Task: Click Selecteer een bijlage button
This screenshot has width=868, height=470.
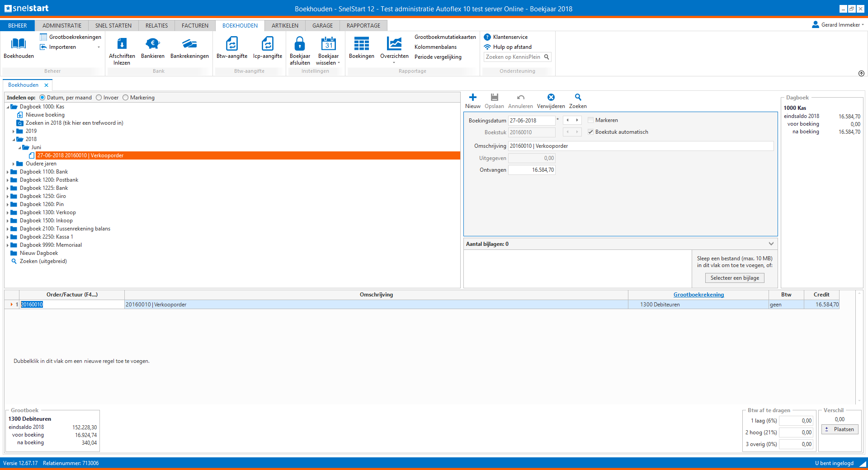Action: (734, 278)
